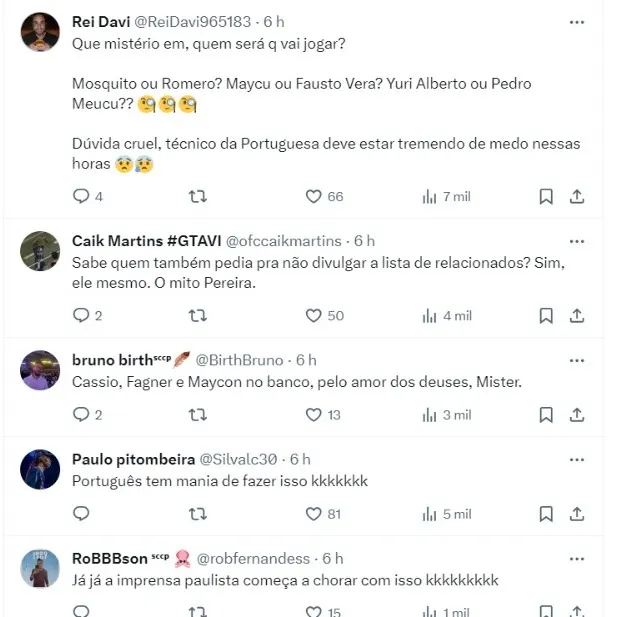Bookmark bruno birth's tweet

pos(546,415)
